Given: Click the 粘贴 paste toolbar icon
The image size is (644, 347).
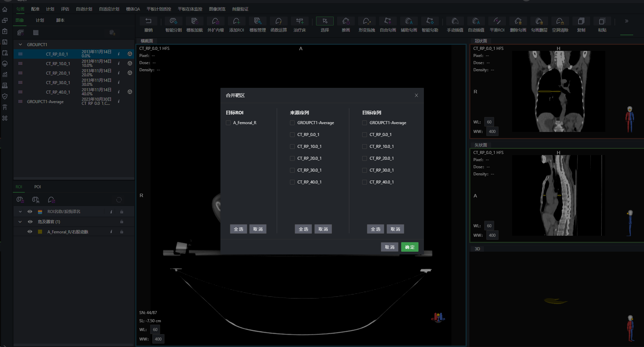Looking at the screenshot, I should (x=602, y=21).
